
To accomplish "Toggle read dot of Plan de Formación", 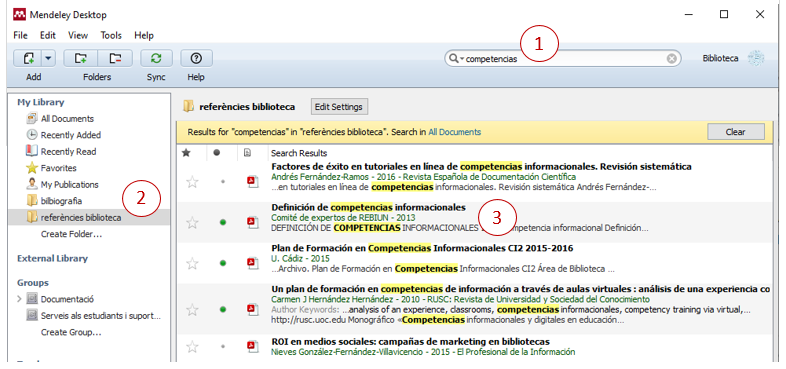I will pyautogui.click(x=223, y=263).
